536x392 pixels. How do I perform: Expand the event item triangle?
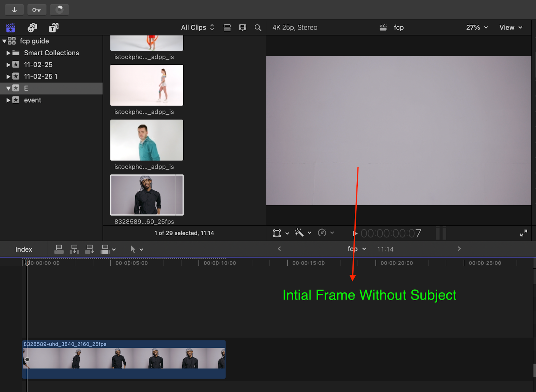tap(8, 100)
